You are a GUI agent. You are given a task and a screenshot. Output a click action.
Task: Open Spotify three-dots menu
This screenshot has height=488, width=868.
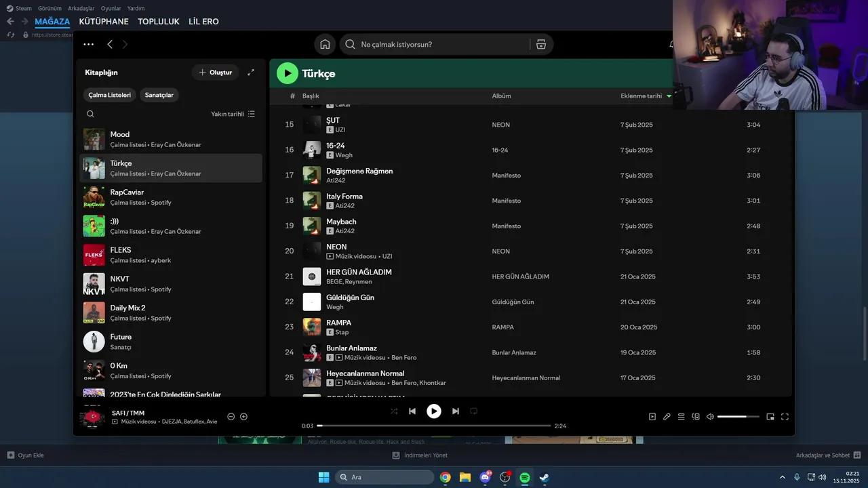coord(89,44)
